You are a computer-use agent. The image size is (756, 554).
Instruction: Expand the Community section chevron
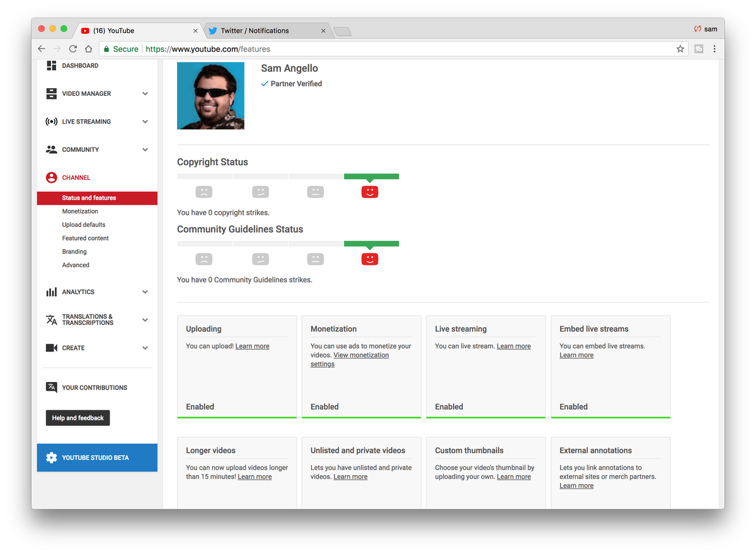pyautogui.click(x=146, y=149)
